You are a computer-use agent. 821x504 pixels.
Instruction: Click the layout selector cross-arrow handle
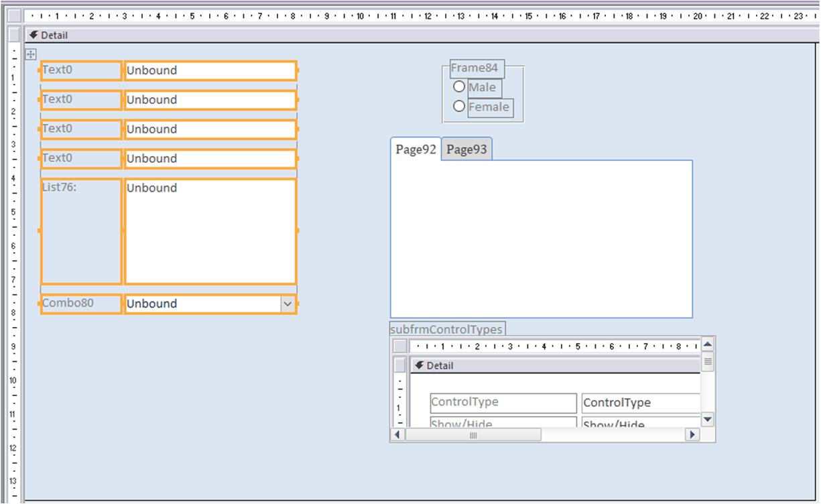pos(31,54)
